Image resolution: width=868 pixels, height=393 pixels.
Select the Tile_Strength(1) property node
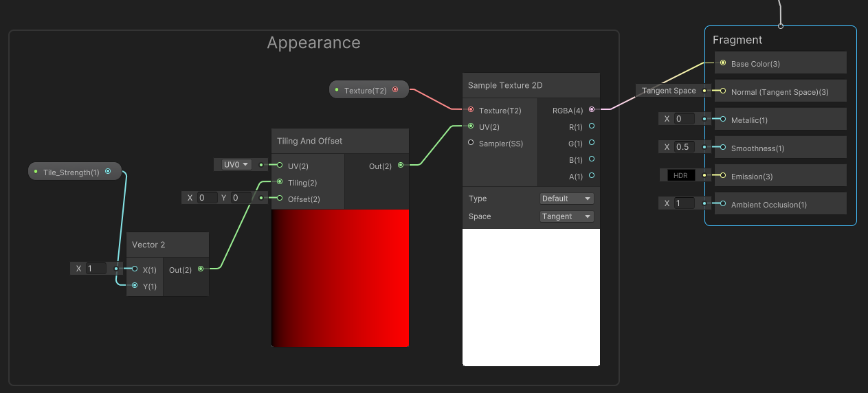[x=75, y=172]
